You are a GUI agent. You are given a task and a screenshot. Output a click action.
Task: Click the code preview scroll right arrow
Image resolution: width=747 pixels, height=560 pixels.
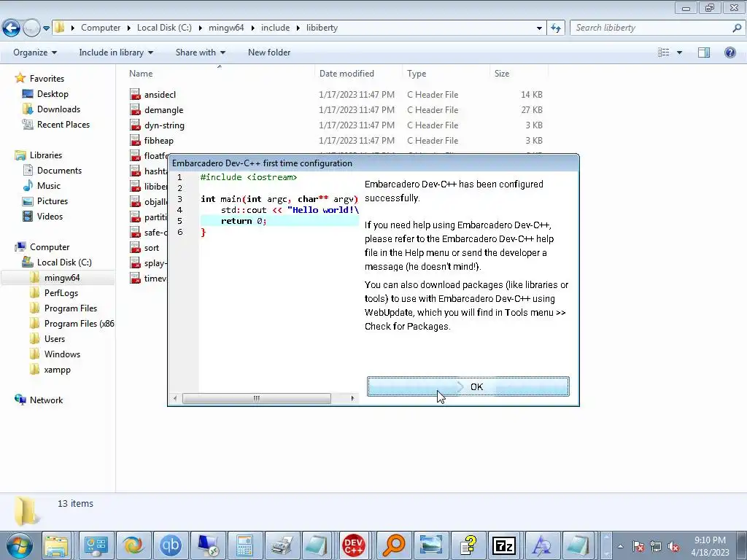pyautogui.click(x=352, y=398)
